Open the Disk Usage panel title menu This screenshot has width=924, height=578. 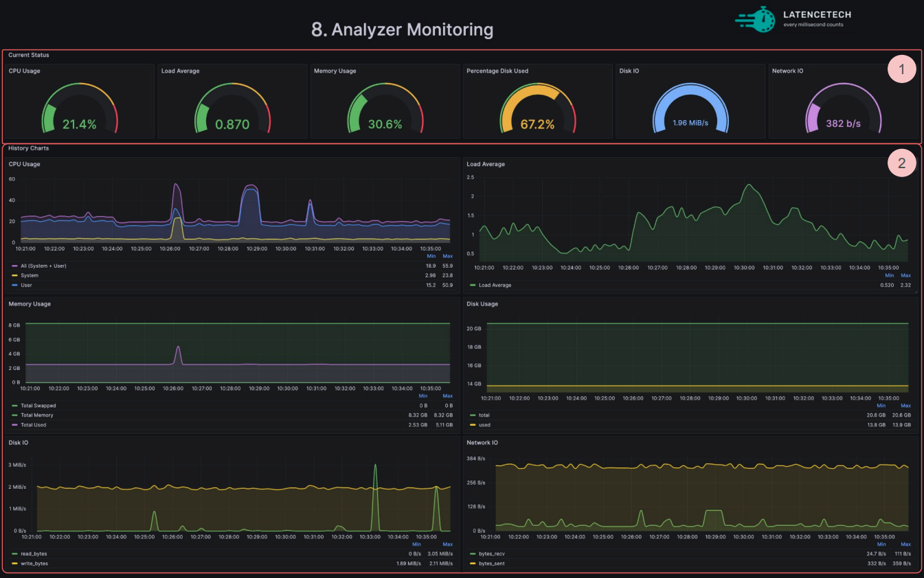(482, 303)
